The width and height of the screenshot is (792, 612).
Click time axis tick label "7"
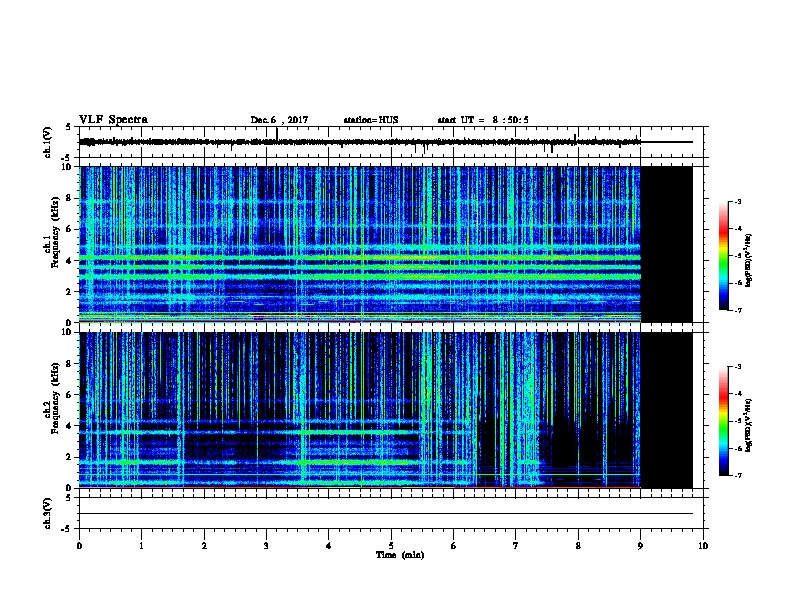[516, 546]
